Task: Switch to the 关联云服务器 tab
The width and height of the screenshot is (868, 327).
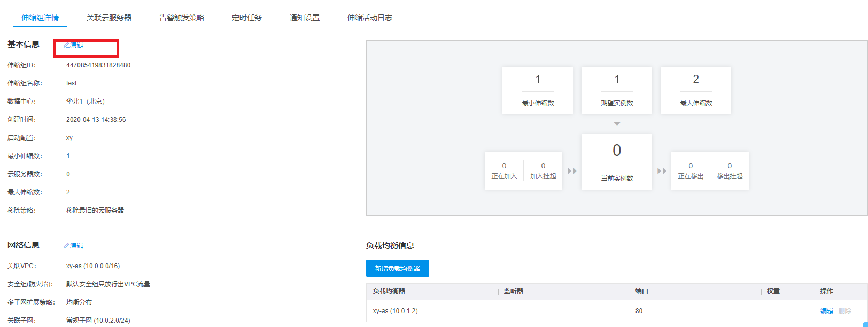Action: click(x=109, y=18)
